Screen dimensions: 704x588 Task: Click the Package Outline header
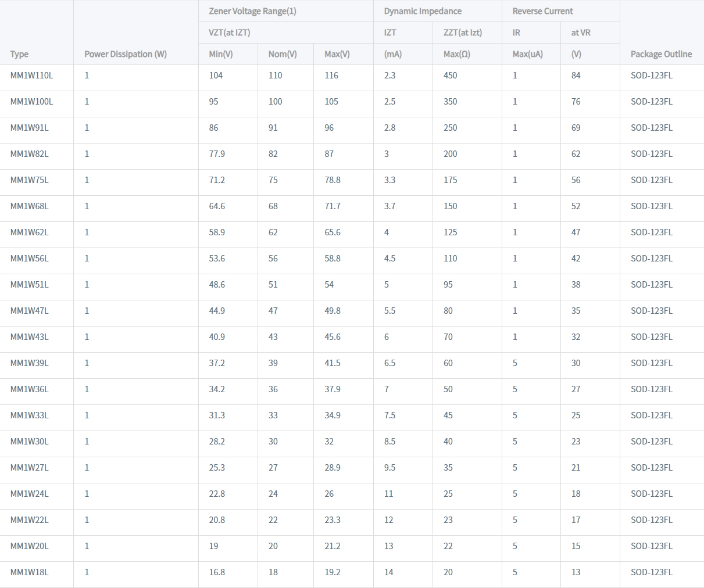661,54
